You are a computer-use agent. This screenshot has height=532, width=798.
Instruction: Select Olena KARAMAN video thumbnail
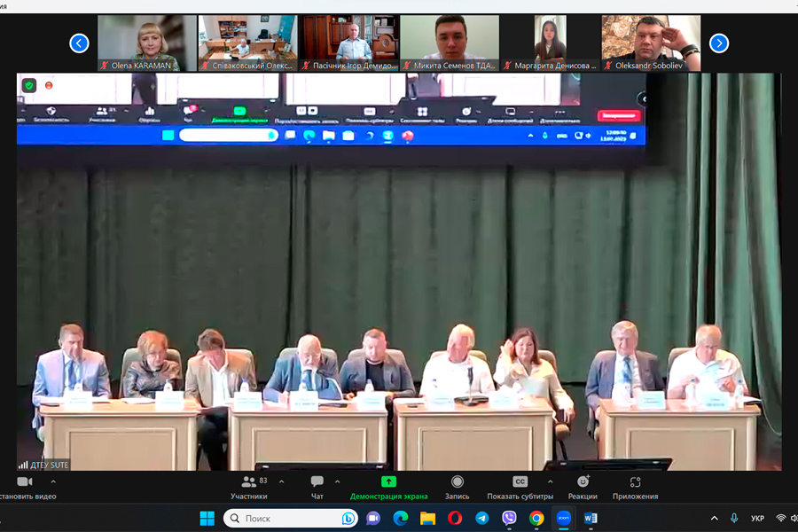147,43
